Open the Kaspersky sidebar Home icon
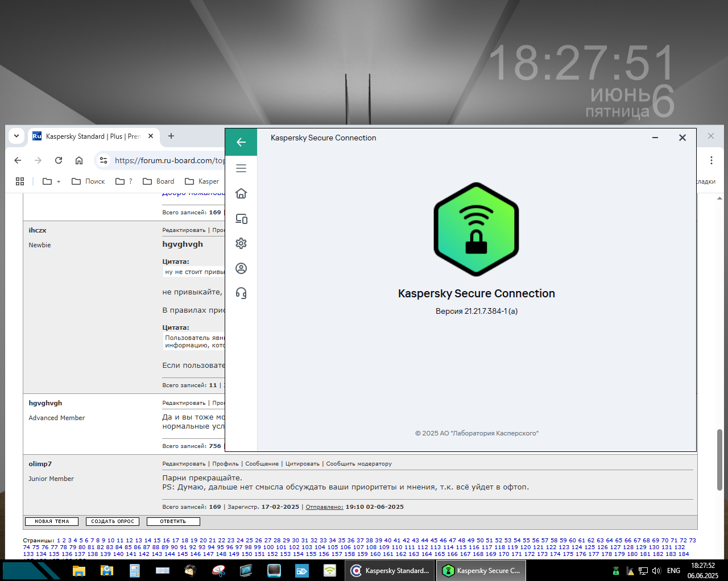728x581 pixels. 241,193
